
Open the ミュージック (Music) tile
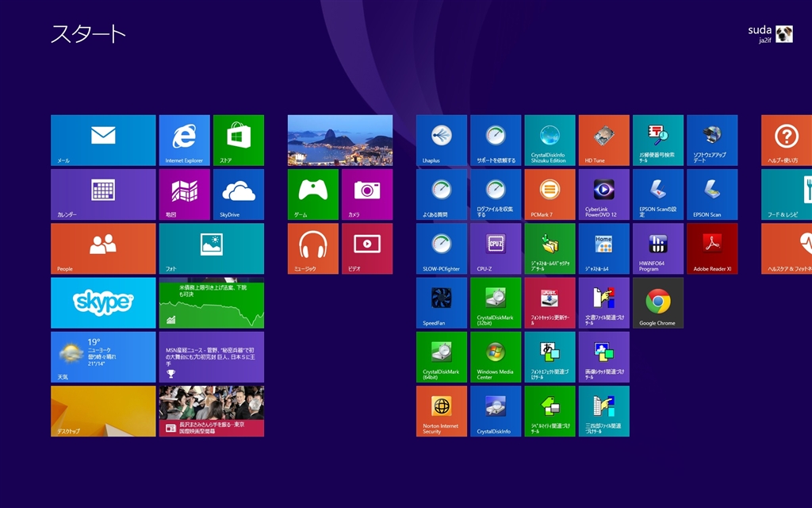coord(313,248)
